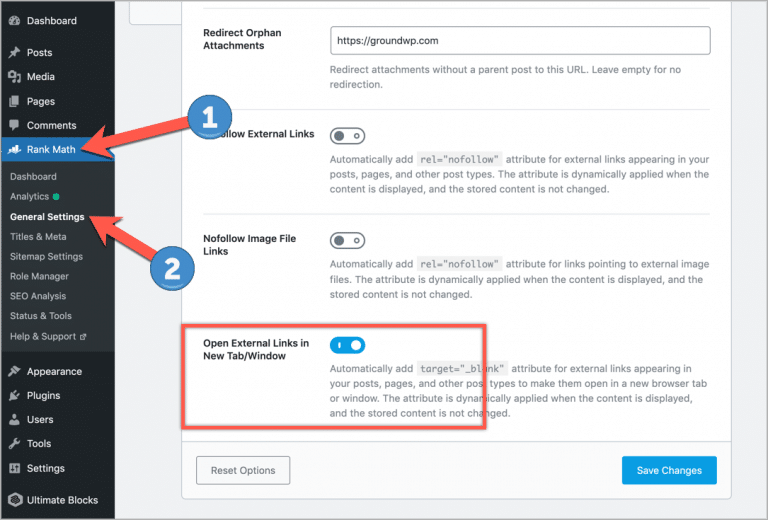This screenshot has width=768, height=520.
Task: Click rel="nofollow" code under Nofollow Image File Links
Action: pyautogui.click(x=459, y=264)
